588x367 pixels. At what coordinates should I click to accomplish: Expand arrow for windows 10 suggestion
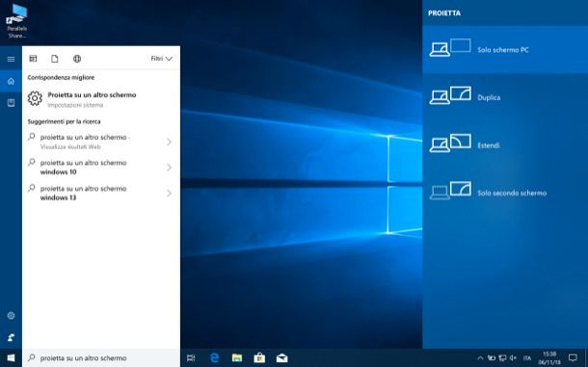pyautogui.click(x=169, y=168)
